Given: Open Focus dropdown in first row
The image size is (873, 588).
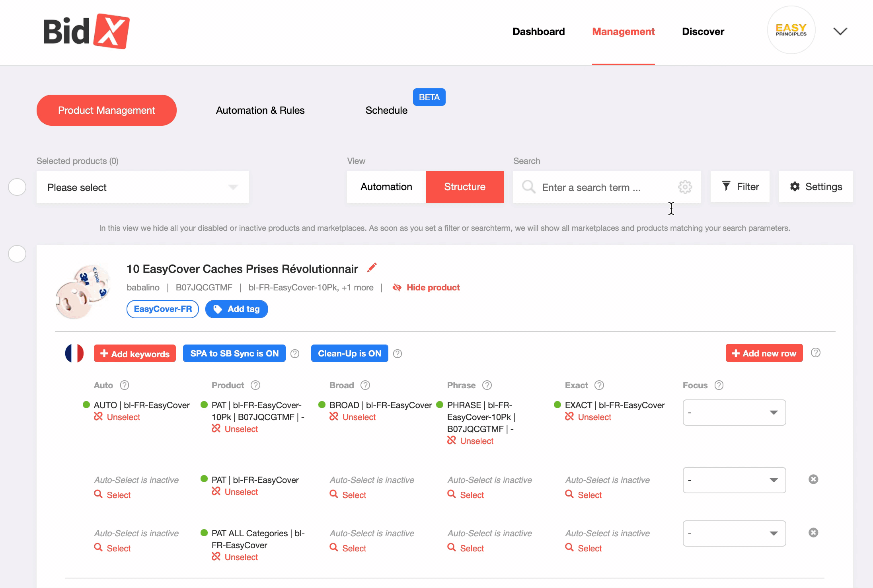Looking at the screenshot, I should click(x=735, y=413).
